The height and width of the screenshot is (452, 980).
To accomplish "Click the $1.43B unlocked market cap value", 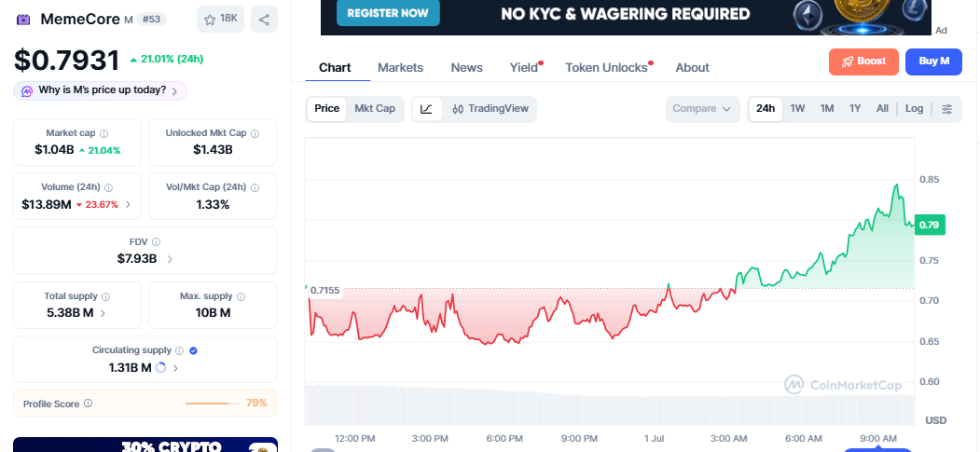I will pyautogui.click(x=213, y=150).
